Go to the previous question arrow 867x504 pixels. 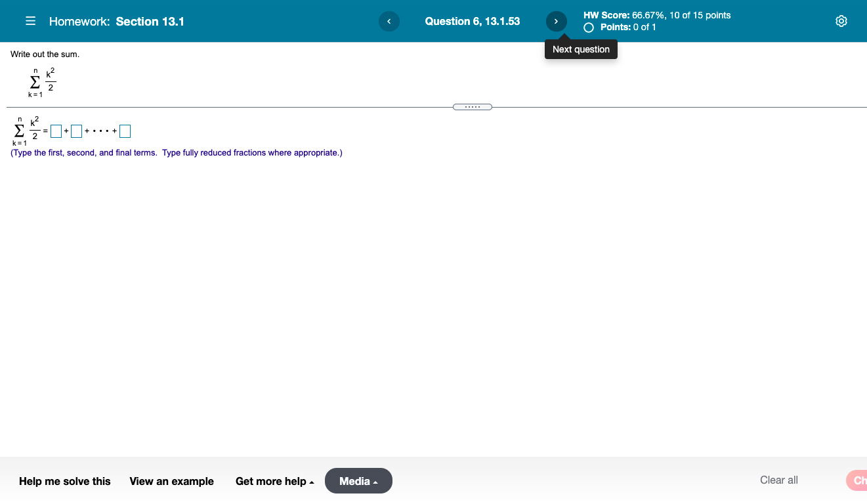(389, 22)
